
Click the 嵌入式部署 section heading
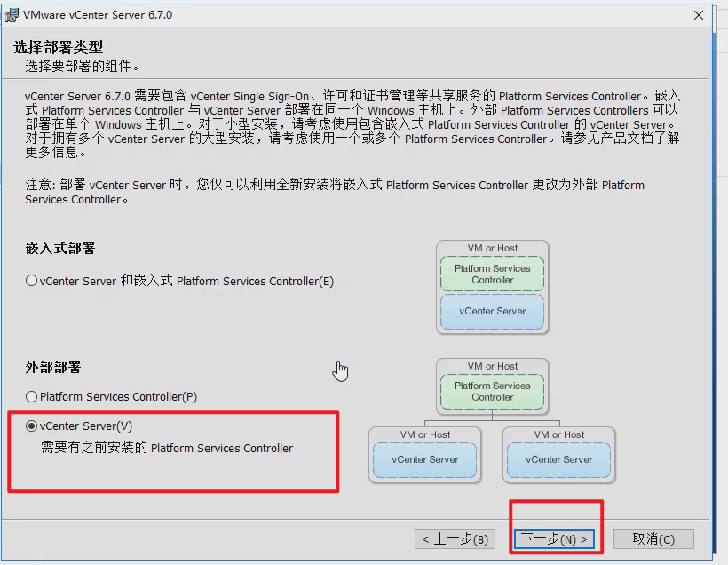coord(60,248)
